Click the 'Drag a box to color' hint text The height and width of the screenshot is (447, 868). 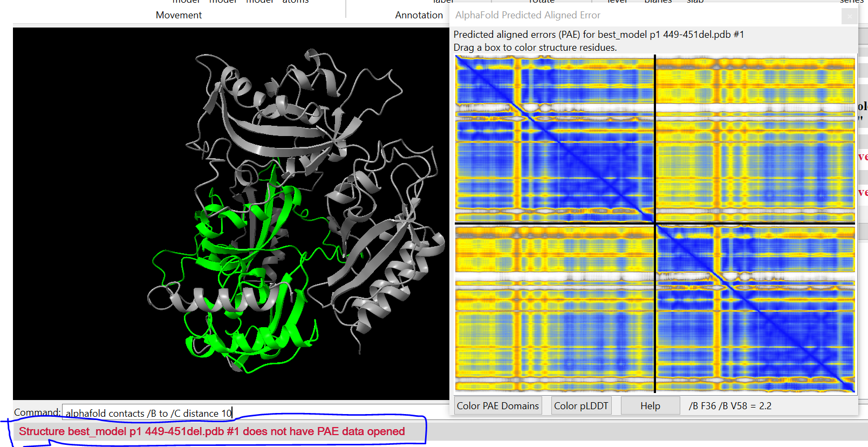[535, 48]
